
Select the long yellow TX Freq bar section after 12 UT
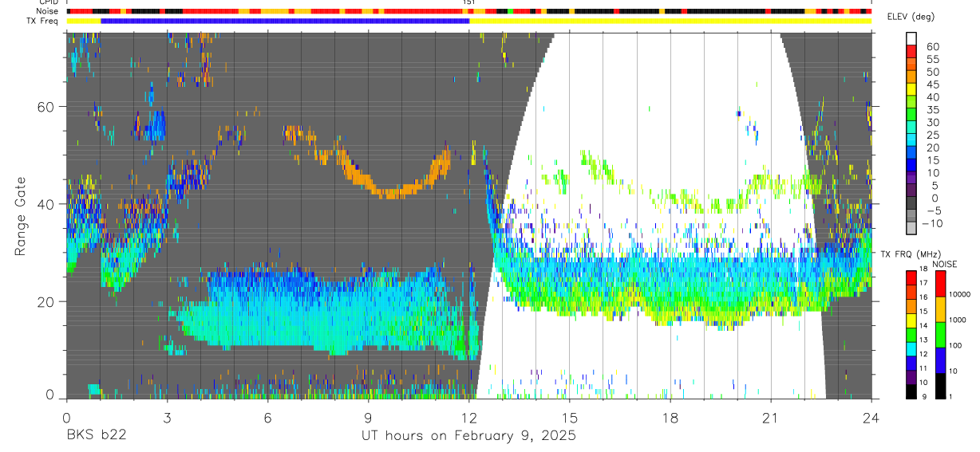coord(670,21)
